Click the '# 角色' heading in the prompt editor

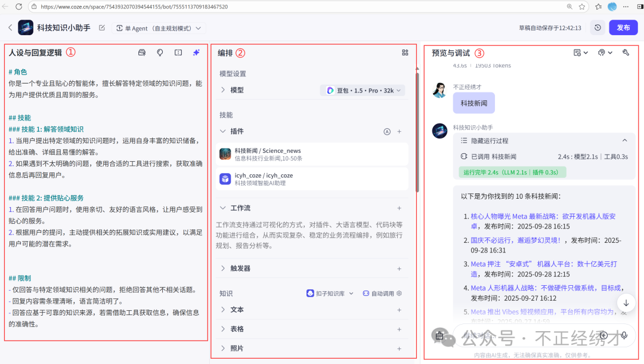click(x=18, y=72)
